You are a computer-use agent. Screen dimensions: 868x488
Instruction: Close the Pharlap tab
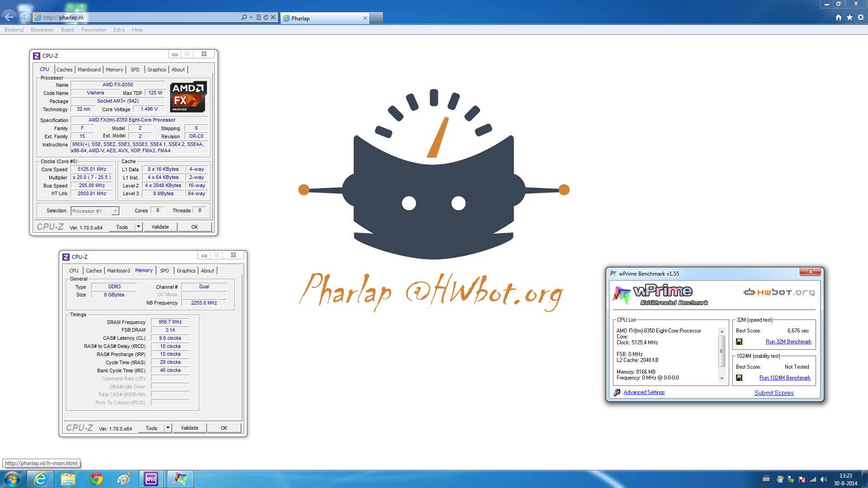(x=365, y=18)
